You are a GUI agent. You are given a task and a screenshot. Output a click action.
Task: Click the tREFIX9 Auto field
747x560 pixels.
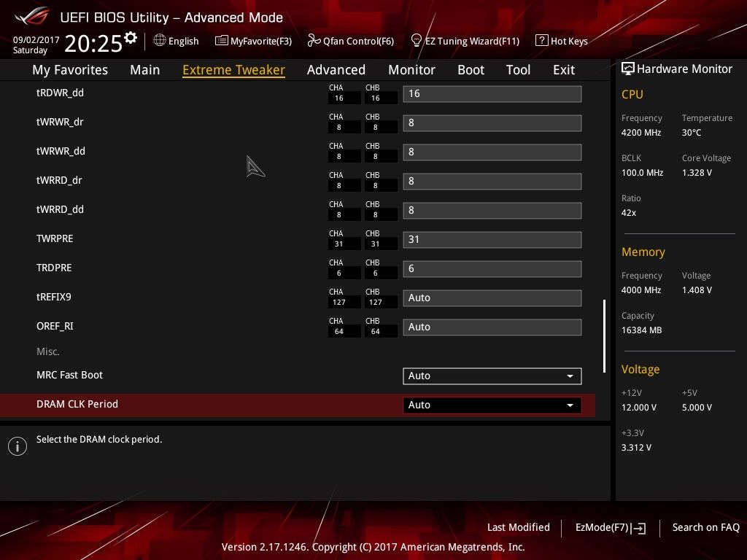coord(492,298)
